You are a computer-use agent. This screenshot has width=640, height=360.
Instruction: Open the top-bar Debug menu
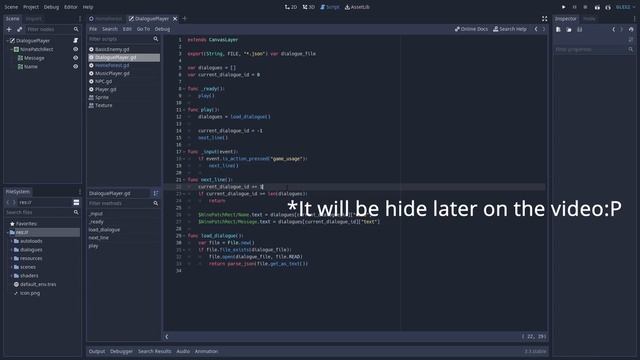(x=51, y=7)
